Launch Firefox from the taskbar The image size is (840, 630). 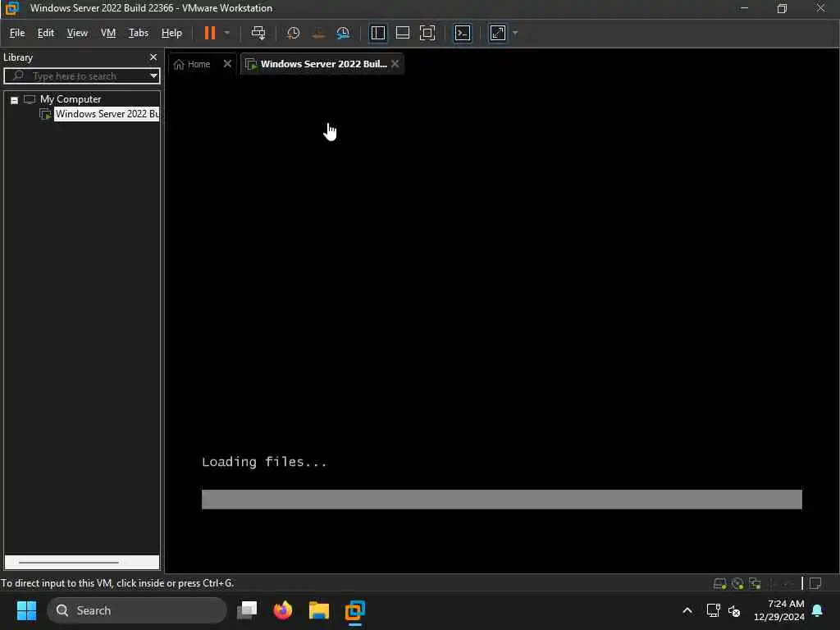pos(283,610)
